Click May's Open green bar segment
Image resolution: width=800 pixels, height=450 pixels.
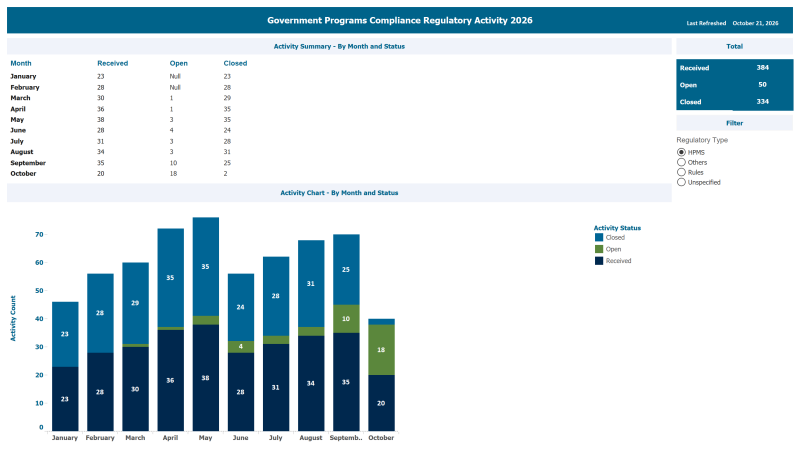click(x=206, y=320)
